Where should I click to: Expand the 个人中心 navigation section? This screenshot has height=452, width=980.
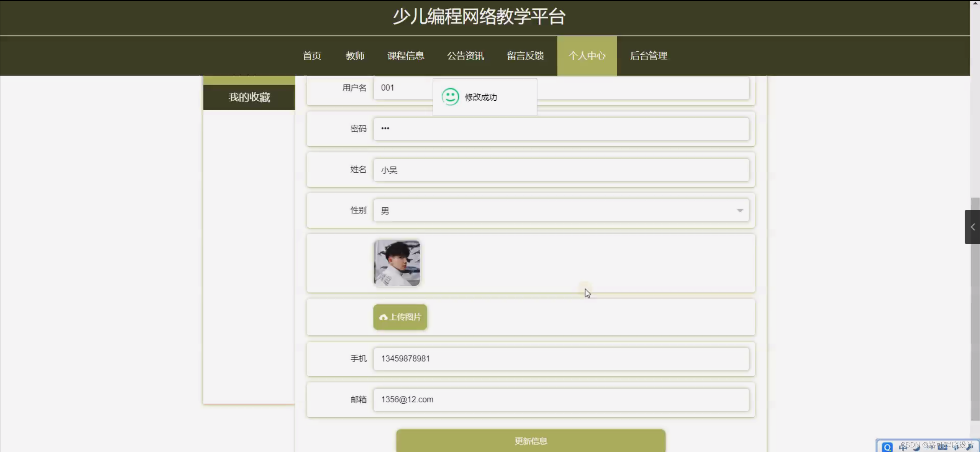pyautogui.click(x=587, y=56)
